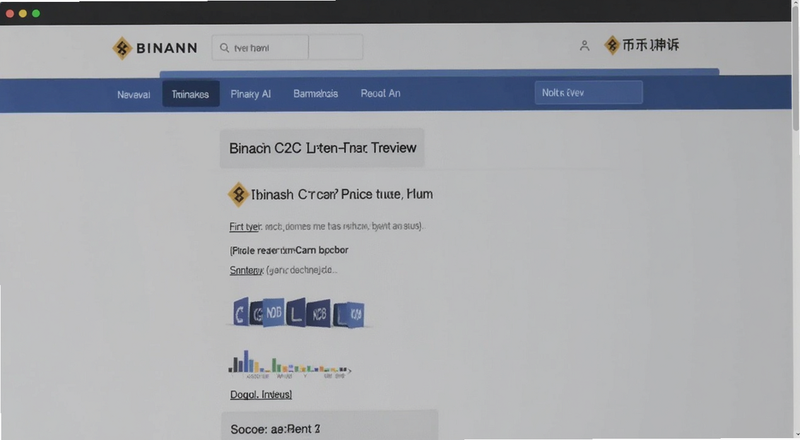Click the 'Socoe: ae:Rent' box

point(330,425)
